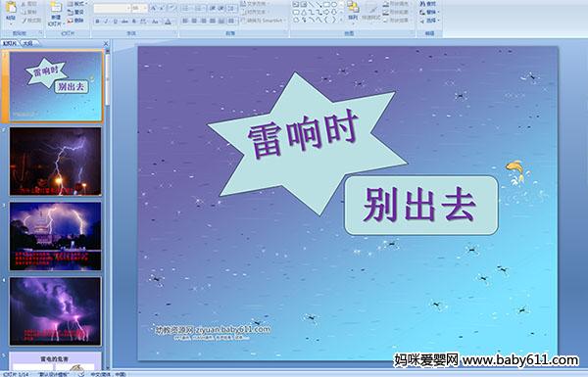
Task: Open the font size dropdown
Action: coord(145,8)
